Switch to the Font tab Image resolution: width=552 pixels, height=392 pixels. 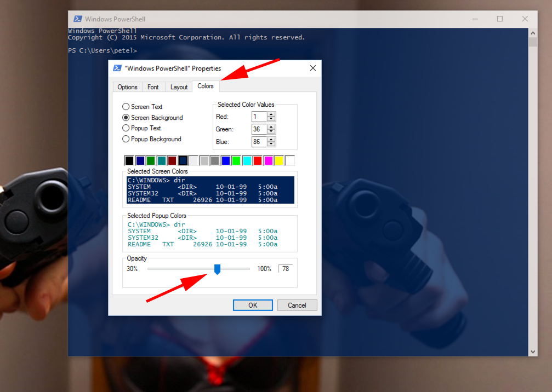(153, 87)
